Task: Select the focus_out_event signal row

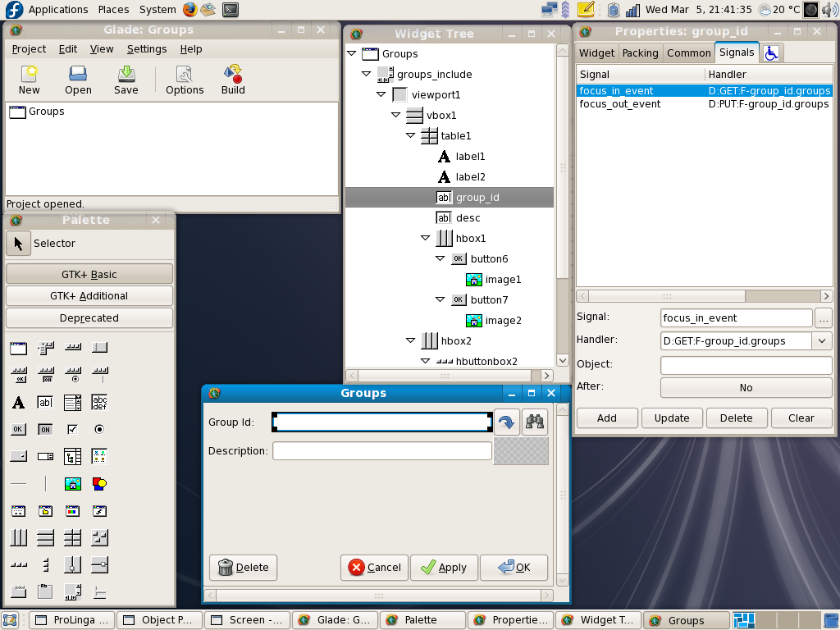Action: 704,104
